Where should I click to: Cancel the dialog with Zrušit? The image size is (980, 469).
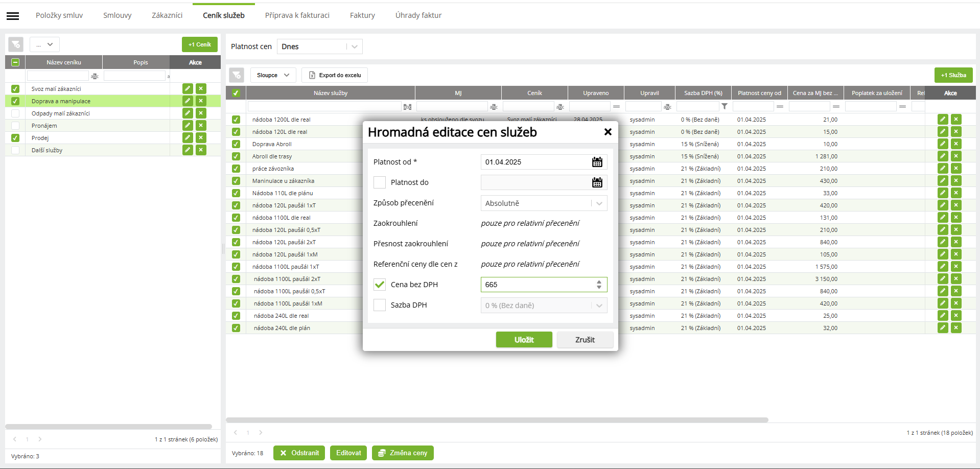[x=585, y=340]
